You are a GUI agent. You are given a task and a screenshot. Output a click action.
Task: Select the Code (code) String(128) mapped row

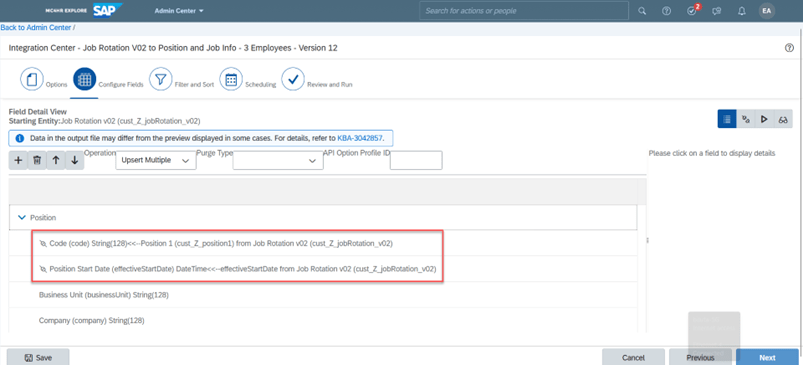coord(323,244)
